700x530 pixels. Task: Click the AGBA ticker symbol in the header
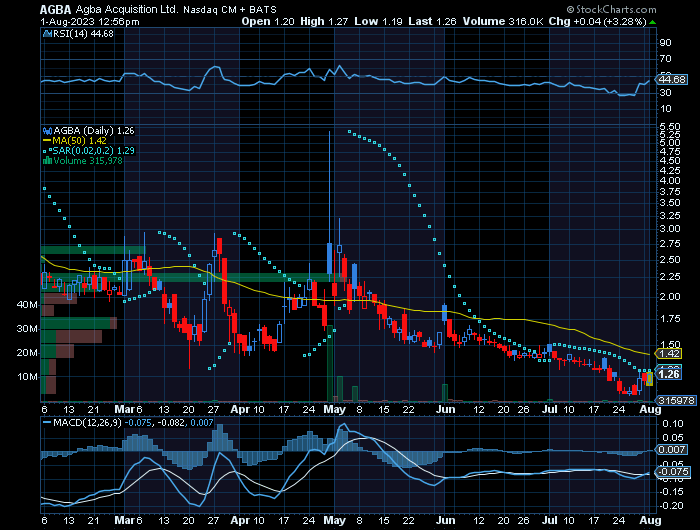(x=55, y=9)
